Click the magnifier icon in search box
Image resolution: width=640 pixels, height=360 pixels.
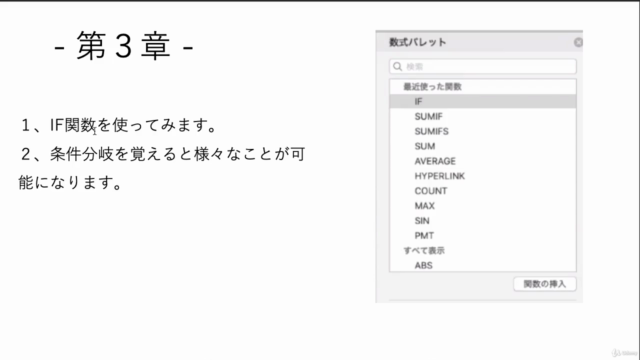click(x=398, y=67)
